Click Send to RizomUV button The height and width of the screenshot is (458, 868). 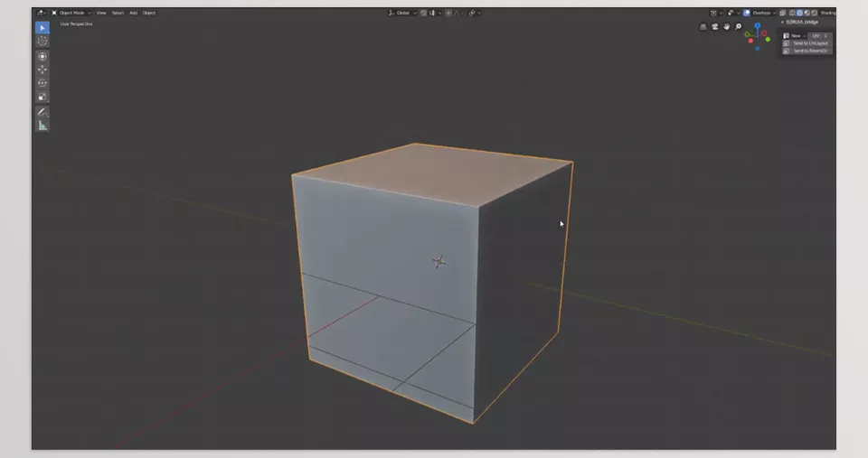point(807,51)
